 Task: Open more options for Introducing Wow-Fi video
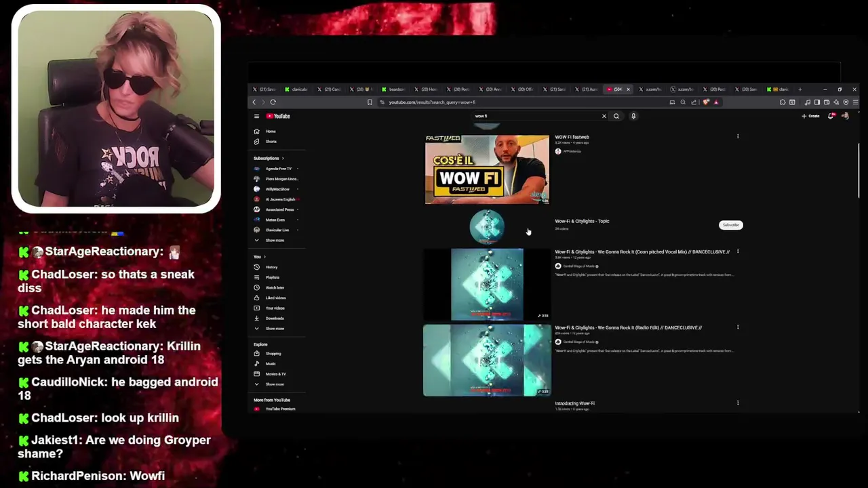(x=738, y=403)
